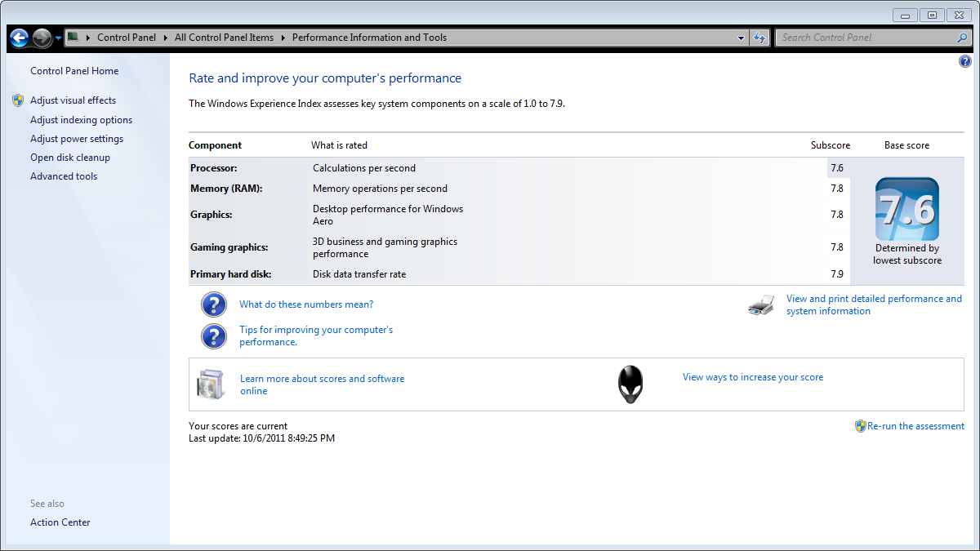Click the Primary hard disk row label

(231, 274)
